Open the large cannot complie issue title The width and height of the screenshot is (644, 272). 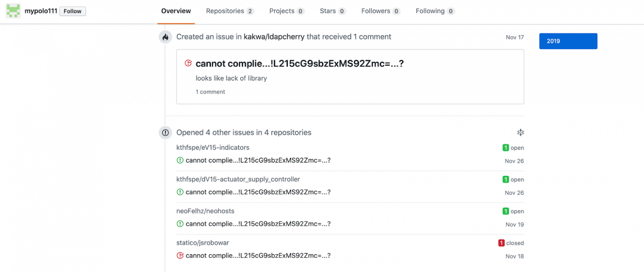[x=299, y=64]
